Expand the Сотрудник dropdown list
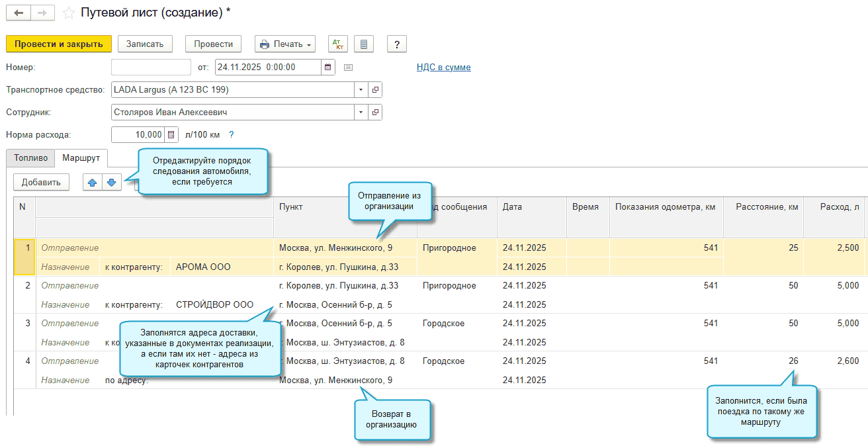Image resolution: width=868 pixels, height=448 pixels. click(361, 112)
